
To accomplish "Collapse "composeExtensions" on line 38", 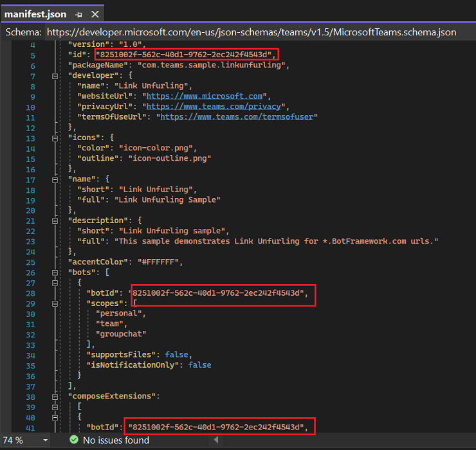I will [x=55, y=397].
